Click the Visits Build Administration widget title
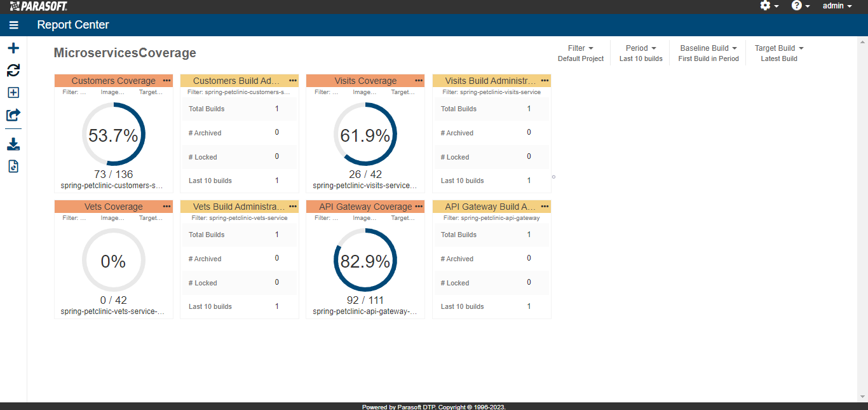 point(491,81)
